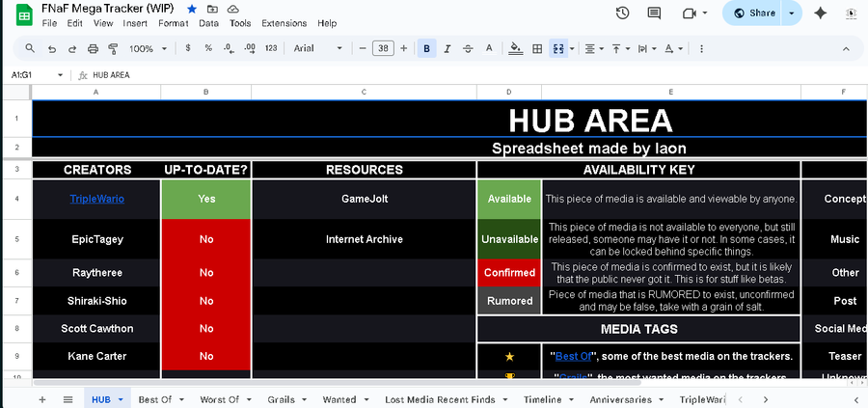The image size is (868, 408).
Task: Open the Insert menu
Action: (135, 23)
